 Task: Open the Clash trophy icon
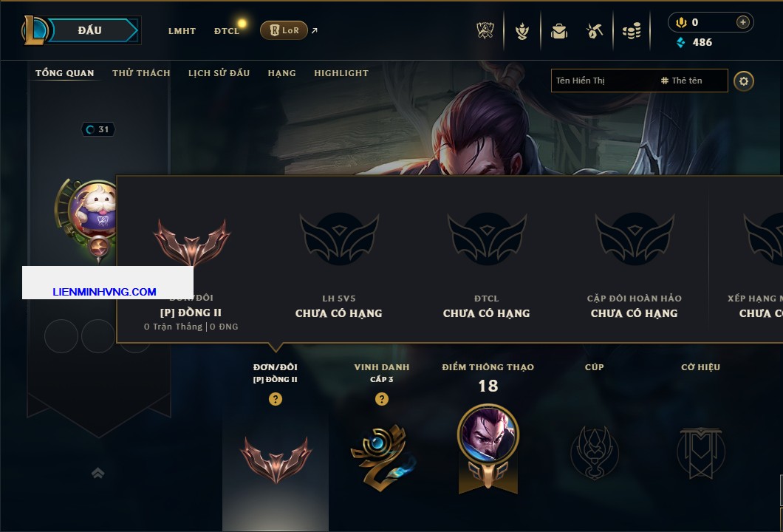click(485, 31)
